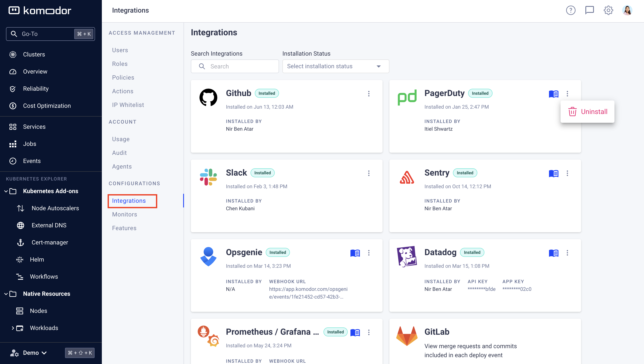Click the Opsgenie webhook URL text
The width and height of the screenshot is (644, 364).
[308, 293]
